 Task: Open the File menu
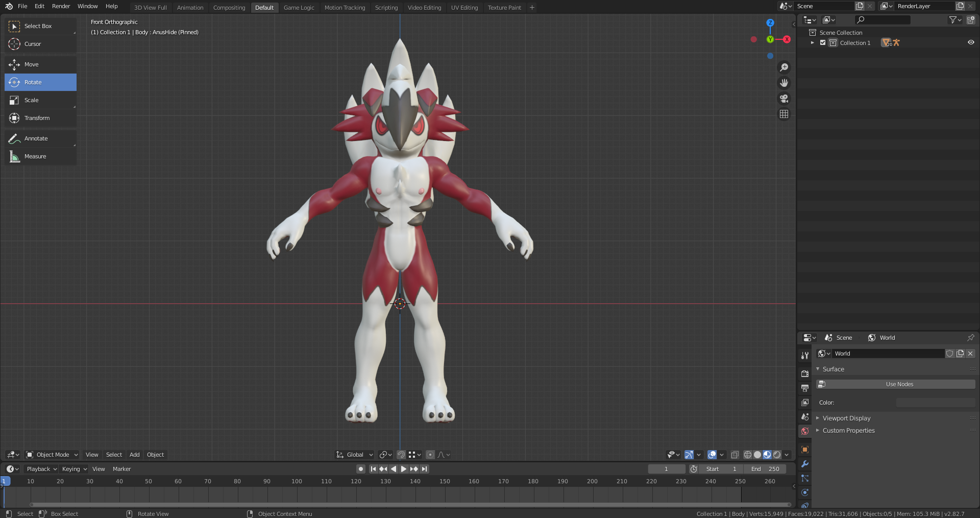22,6
